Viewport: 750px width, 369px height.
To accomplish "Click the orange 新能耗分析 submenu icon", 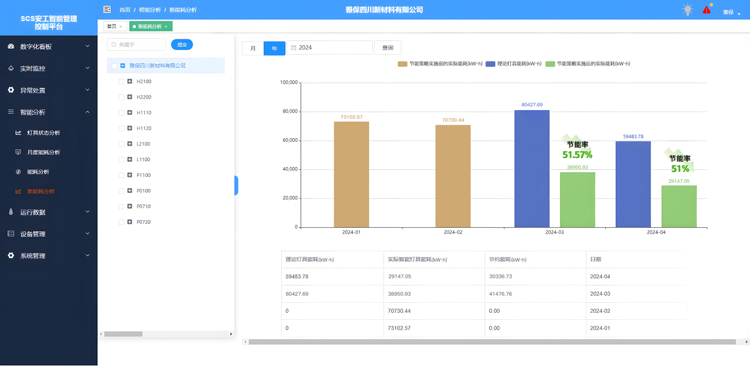I will tap(18, 191).
